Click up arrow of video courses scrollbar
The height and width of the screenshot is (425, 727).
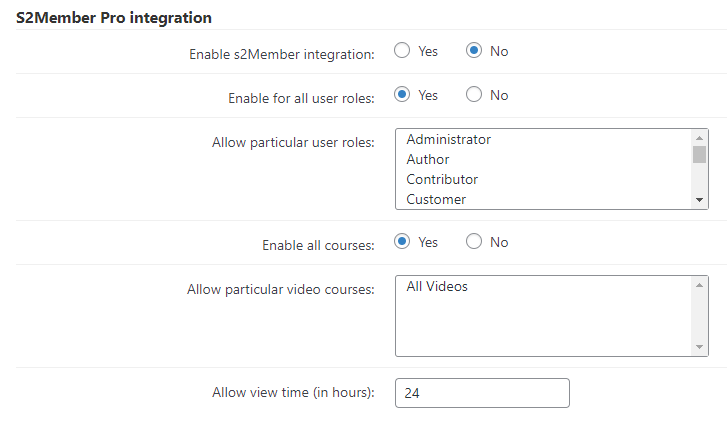point(700,285)
